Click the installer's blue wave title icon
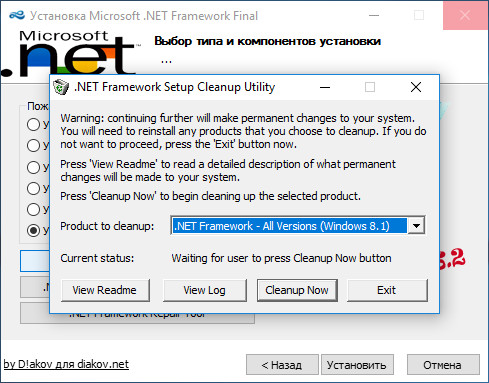This screenshot has width=489, height=383. pos(17,15)
